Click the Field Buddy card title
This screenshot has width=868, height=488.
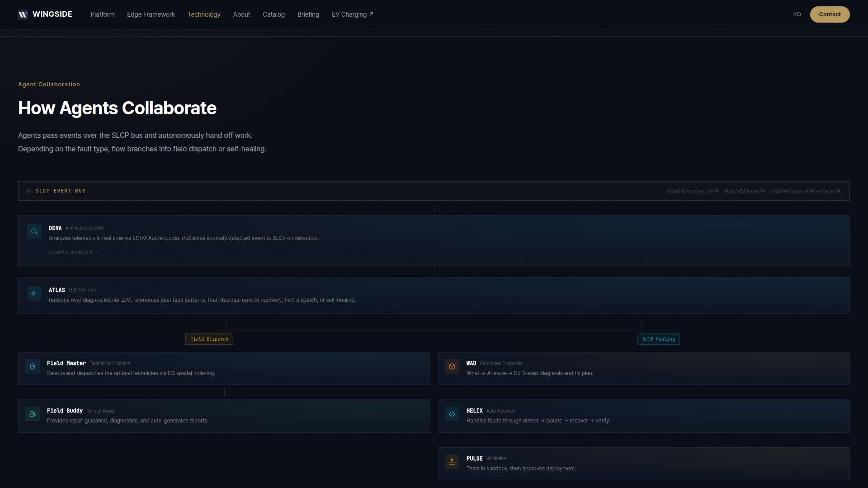tap(65, 411)
